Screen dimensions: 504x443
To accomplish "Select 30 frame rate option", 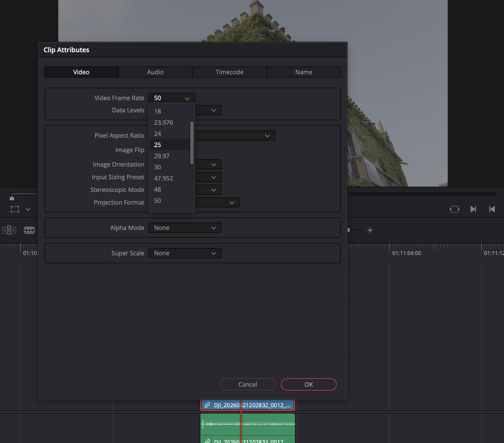I will pyautogui.click(x=169, y=167).
